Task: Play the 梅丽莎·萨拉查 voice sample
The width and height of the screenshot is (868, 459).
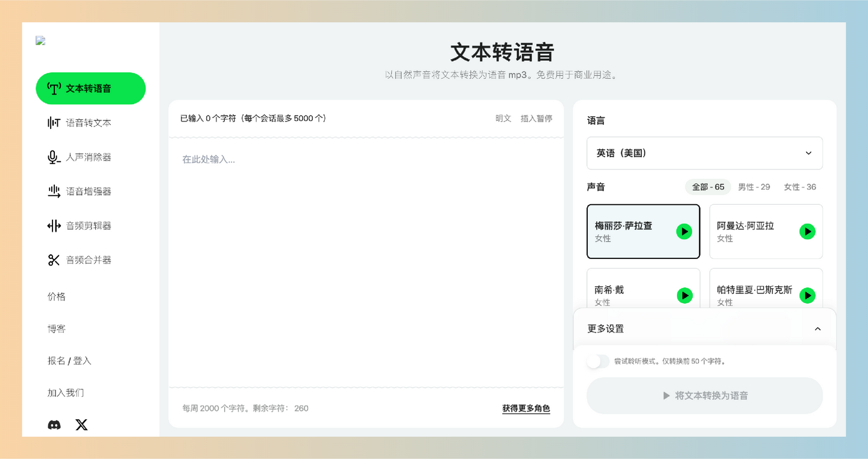Action: click(684, 231)
